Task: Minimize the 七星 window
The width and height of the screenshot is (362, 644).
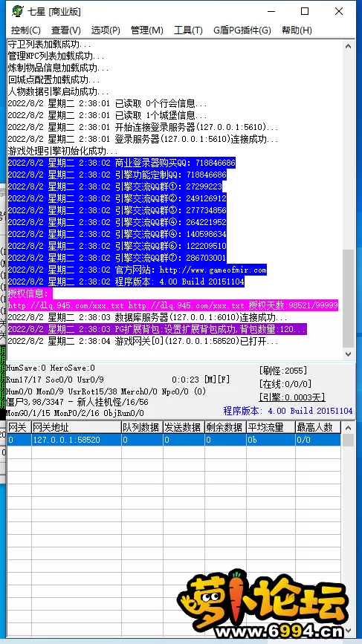Action: (x=271, y=11)
